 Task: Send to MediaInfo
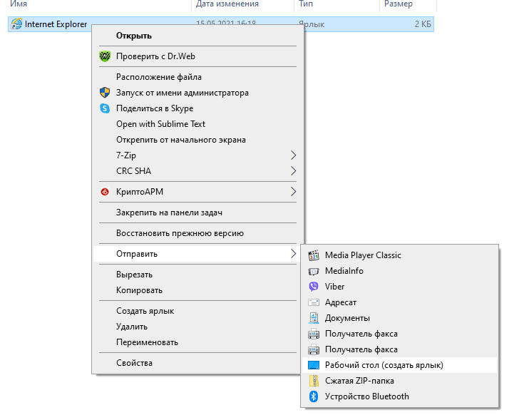pos(400,271)
